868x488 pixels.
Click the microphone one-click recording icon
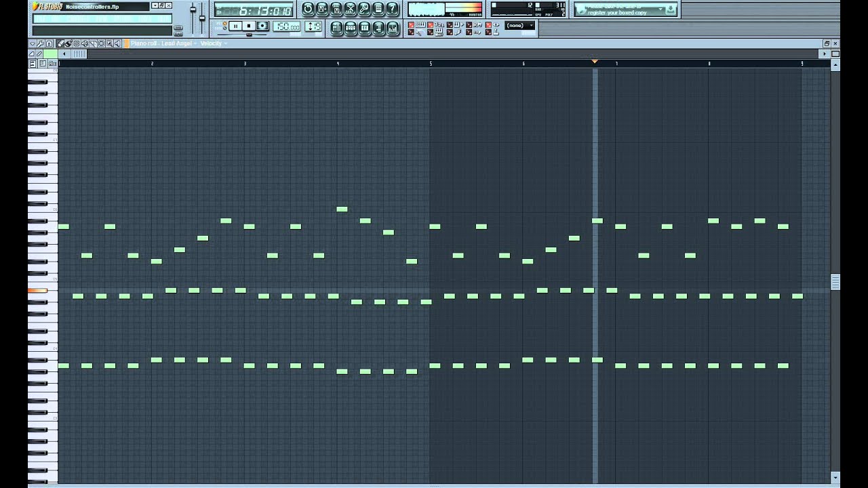coord(364,9)
